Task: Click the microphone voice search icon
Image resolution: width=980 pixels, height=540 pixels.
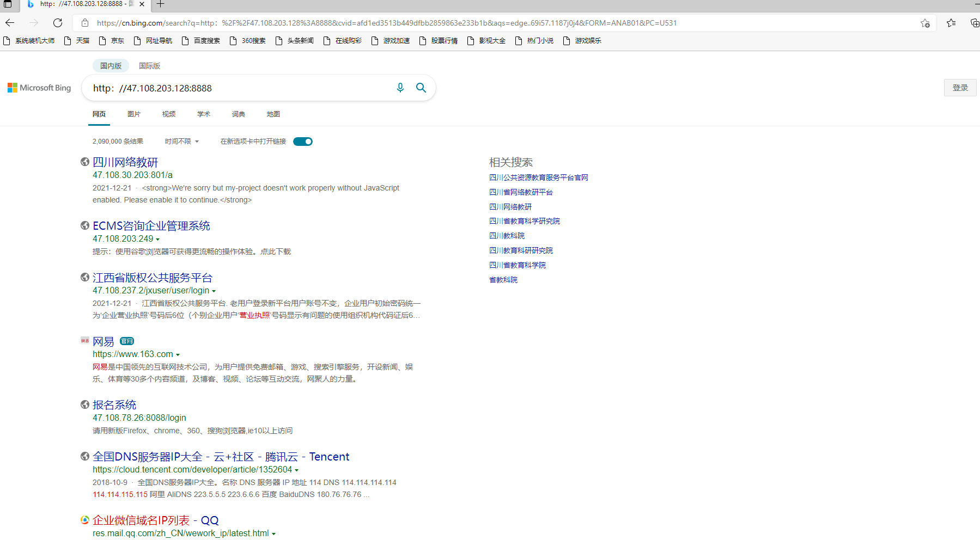Action: point(400,88)
